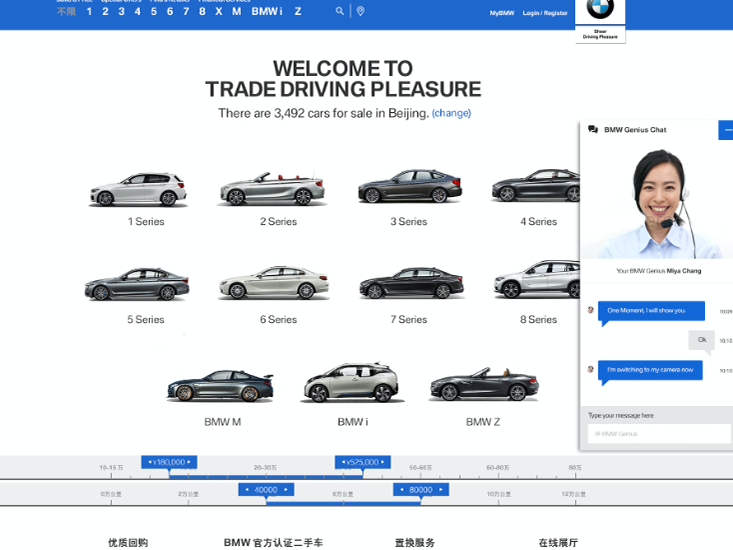Screen dimensions: 733x550
Task: Open BMW 官方认证二手车 section
Action: click(273, 543)
